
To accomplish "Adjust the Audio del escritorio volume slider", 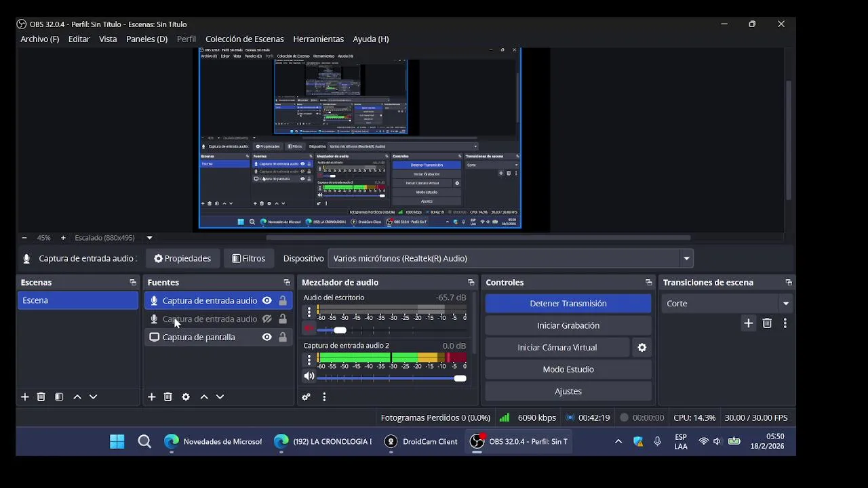I will click(x=340, y=330).
